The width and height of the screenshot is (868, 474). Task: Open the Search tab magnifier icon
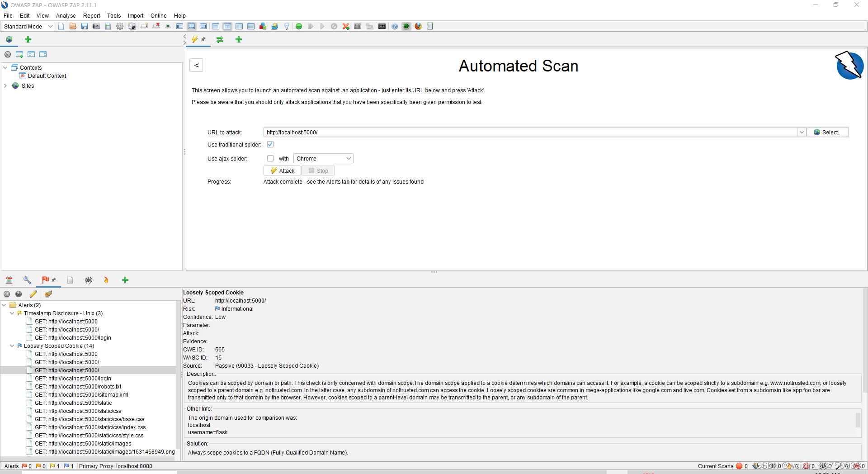click(27, 280)
